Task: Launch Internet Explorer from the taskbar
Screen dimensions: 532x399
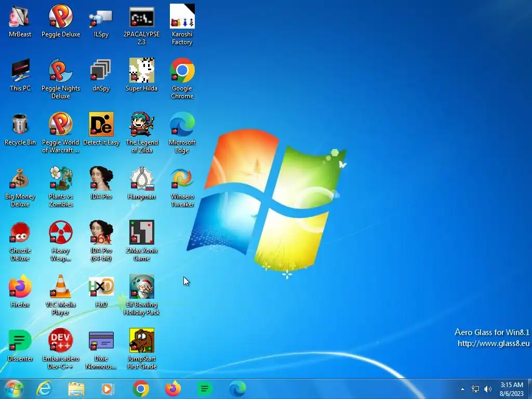Action: 44,389
